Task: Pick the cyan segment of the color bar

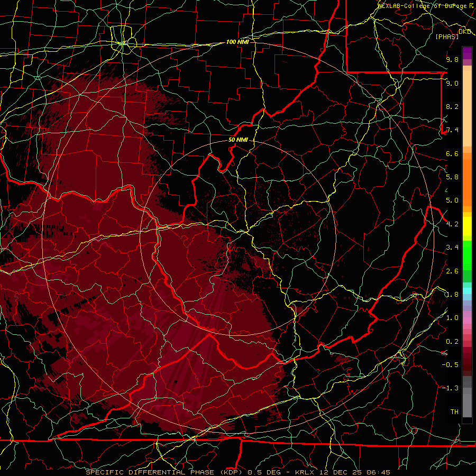Action: [x=467, y=291]
